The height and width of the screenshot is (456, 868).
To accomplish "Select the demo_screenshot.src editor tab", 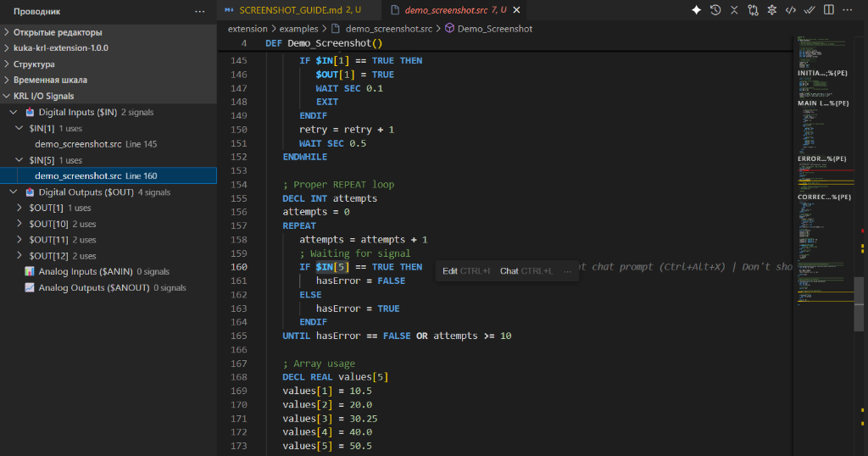I will (454, 10).
